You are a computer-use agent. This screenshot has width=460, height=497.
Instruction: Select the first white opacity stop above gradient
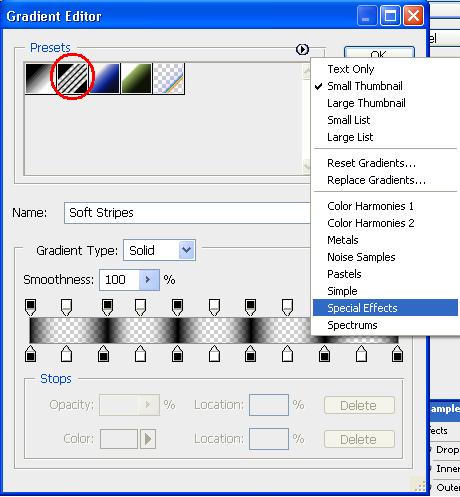(66, 307)
